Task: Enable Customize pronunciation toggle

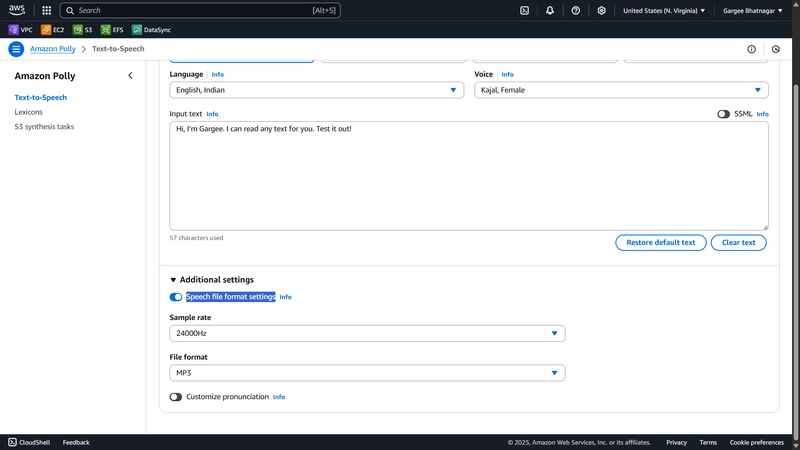Action: click(176, 397)
